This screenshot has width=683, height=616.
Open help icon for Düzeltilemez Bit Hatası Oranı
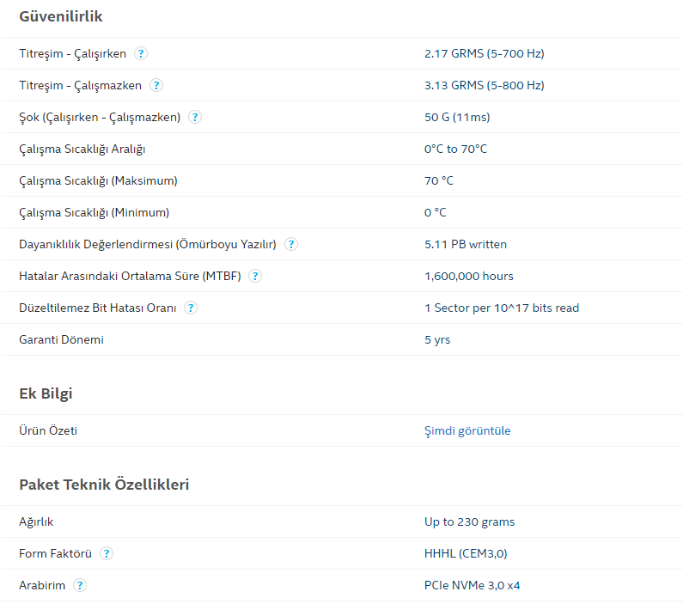tap(191, 308)
